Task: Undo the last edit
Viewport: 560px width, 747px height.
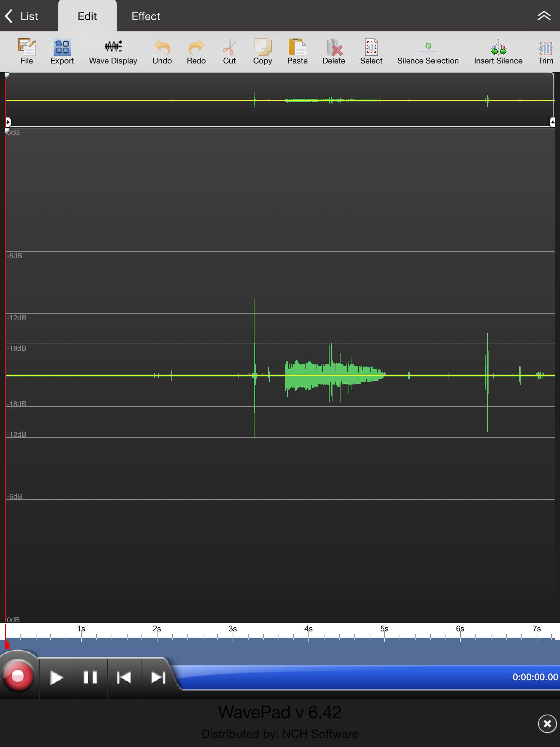Action: pyautogui.click(x=162, y=51)
